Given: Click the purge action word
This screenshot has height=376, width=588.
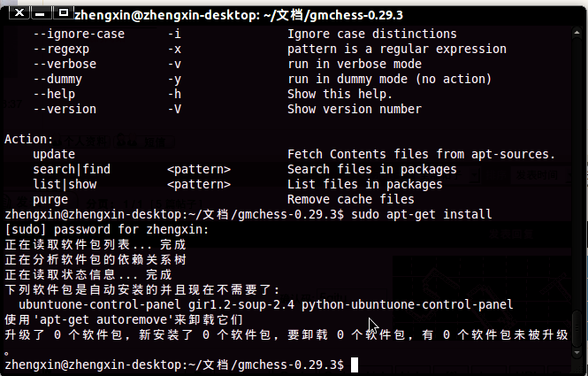Looking at the screenshot, I should [50, 200].
